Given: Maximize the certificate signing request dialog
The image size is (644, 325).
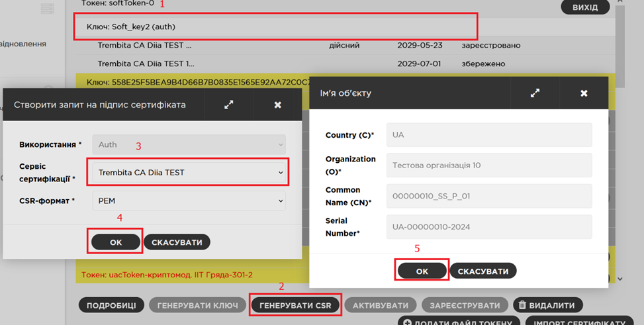Looking at the screenshot, I should tap(228, 105).
